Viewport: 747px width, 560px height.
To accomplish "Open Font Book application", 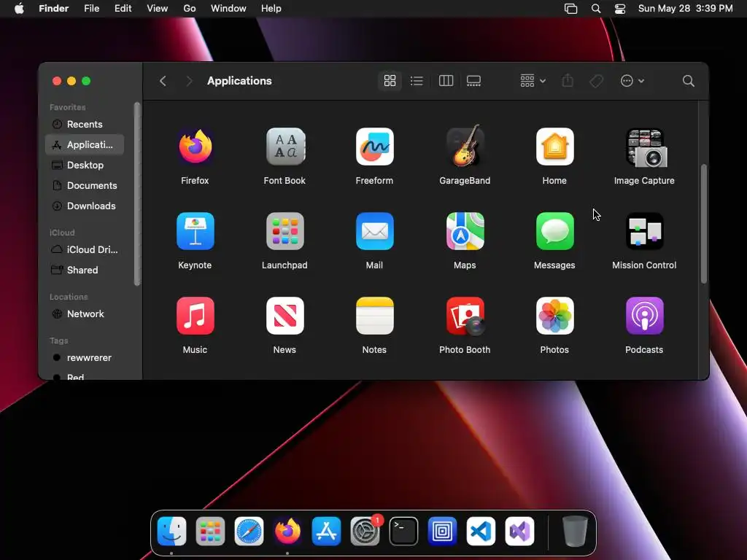I will (285, 147).
